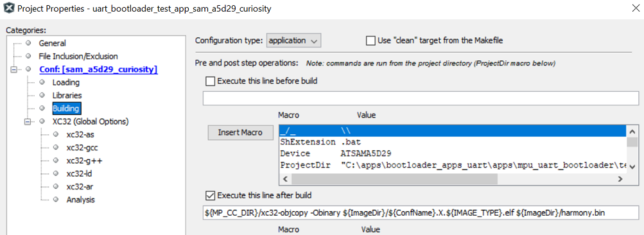644x235 pixels.
Task: Open the Loading category
Action: click(65, 82)
